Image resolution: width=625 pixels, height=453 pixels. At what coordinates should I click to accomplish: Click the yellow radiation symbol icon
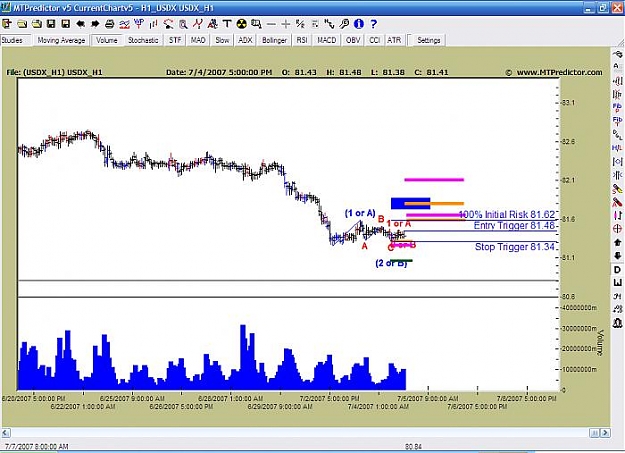coord(242,24)
